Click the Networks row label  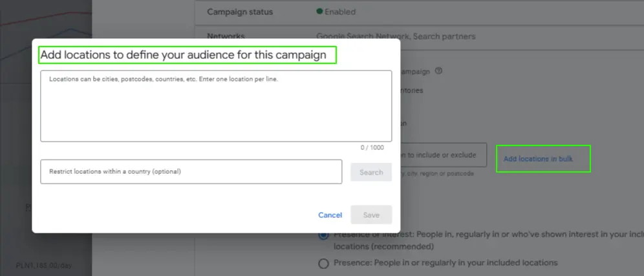coord(226,37)
